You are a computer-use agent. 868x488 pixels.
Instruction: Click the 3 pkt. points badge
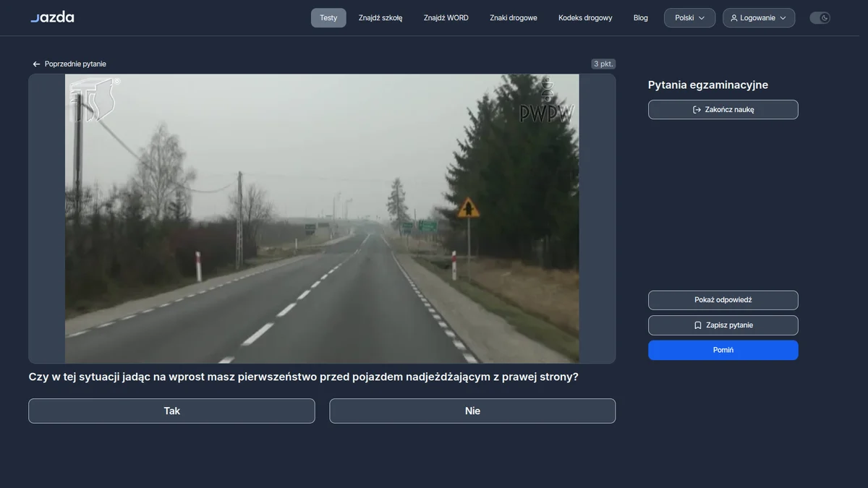click(x=603, y=64)
